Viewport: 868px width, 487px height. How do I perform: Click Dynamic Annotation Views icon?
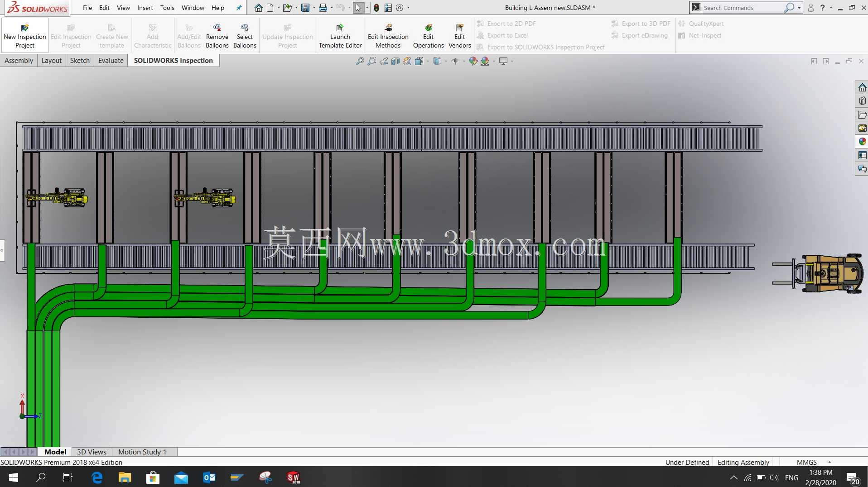407,61
